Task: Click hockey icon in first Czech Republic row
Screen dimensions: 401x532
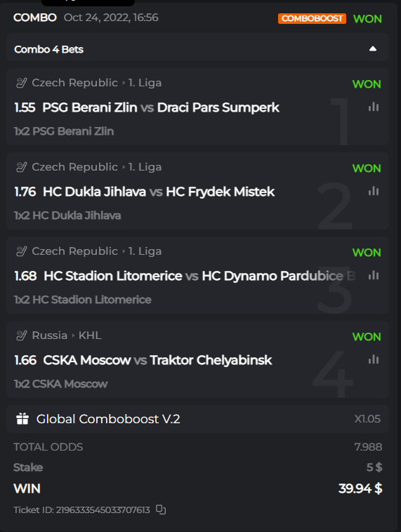Action: (21, 83)
